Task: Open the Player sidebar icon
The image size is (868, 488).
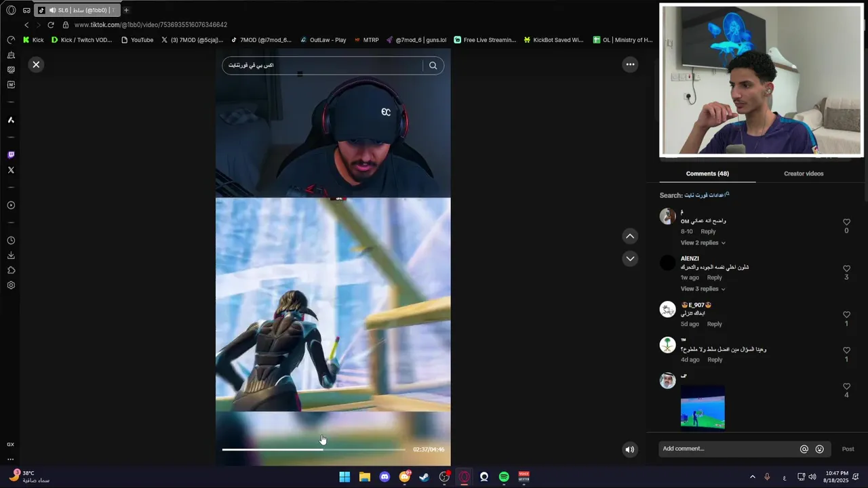Action: point(11,205)
